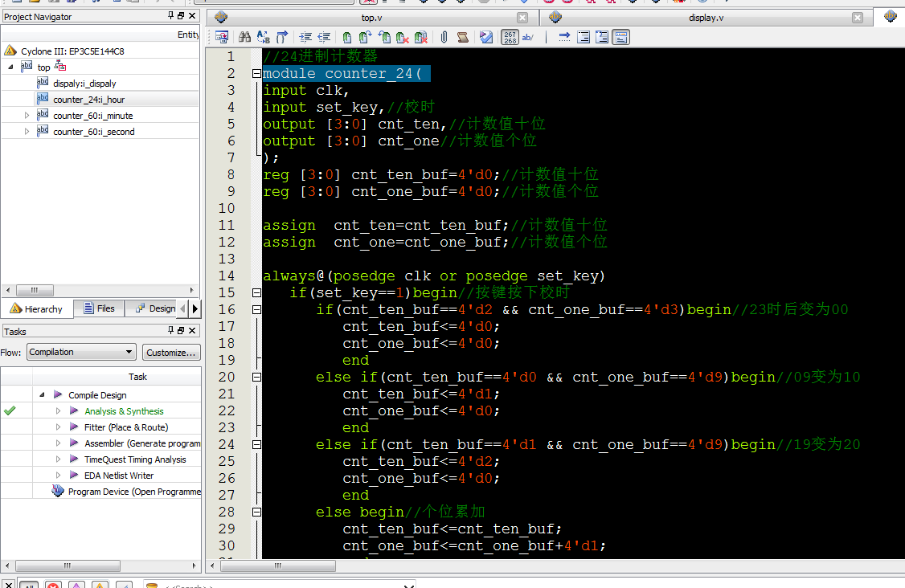This screenshot has height=588, width=905.
Task: Collapse the code fold at line 16
Action: point(257,309)
